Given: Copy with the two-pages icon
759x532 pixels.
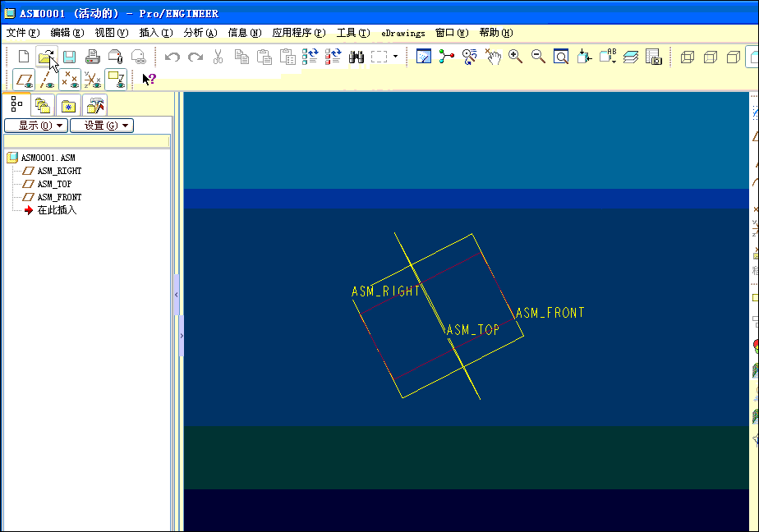Looking at the screenshot, I should click(x=241, y=57).
